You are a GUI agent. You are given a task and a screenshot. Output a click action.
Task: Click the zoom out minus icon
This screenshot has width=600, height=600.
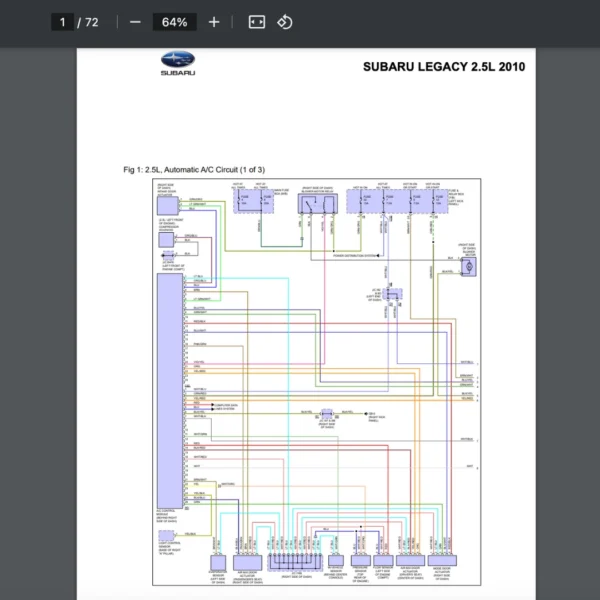coord(135,22)
